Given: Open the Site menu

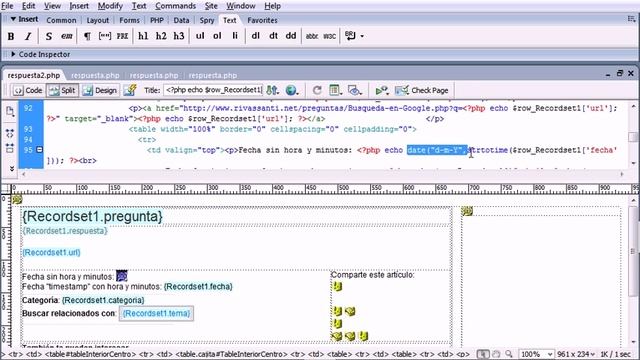Looking at the screenshot, I should [211, 6].
